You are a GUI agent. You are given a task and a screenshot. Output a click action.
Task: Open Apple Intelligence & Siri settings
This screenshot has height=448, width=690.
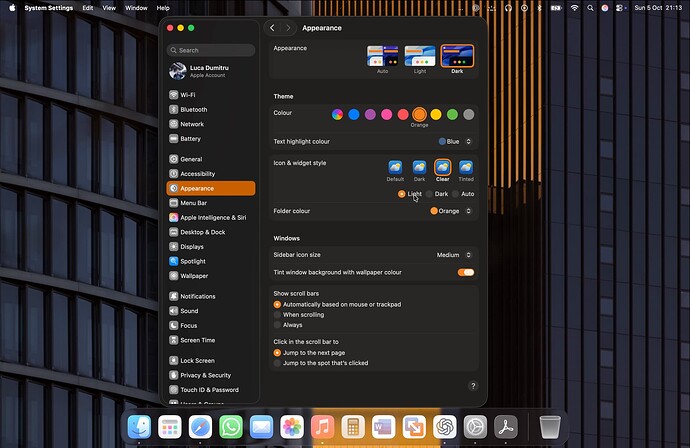[212, 217]
